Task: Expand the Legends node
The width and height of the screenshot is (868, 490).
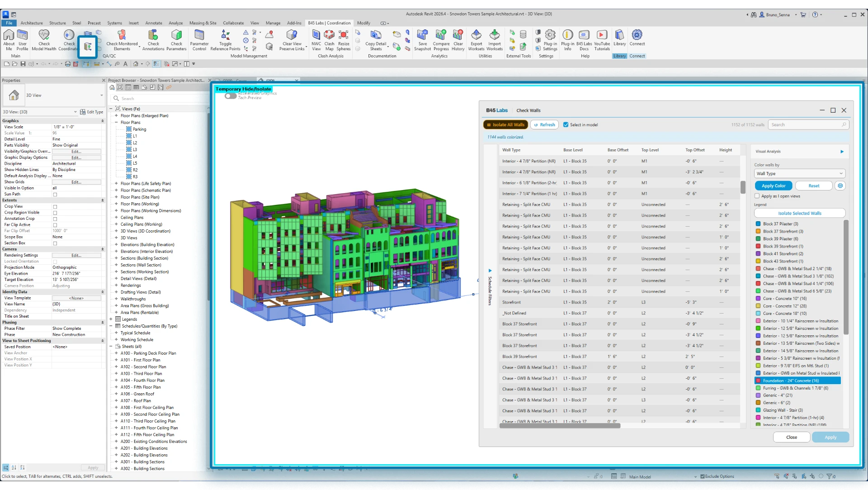Action: tap(111, 319)
